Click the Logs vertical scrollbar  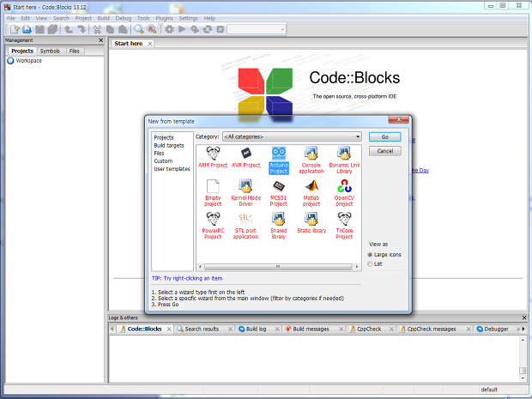[x=523, y=359]
